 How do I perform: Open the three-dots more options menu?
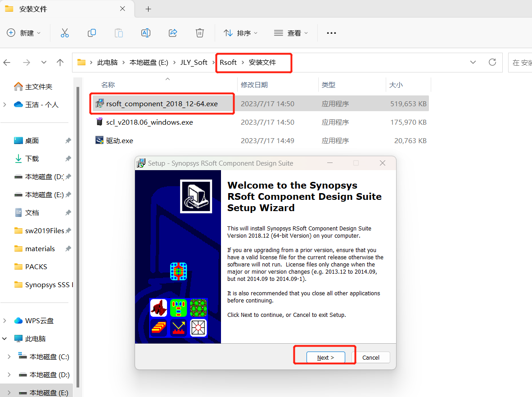331,33
